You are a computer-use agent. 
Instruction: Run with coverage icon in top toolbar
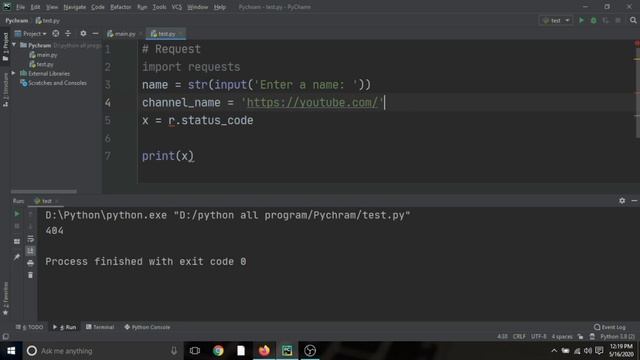coord(605,20)
